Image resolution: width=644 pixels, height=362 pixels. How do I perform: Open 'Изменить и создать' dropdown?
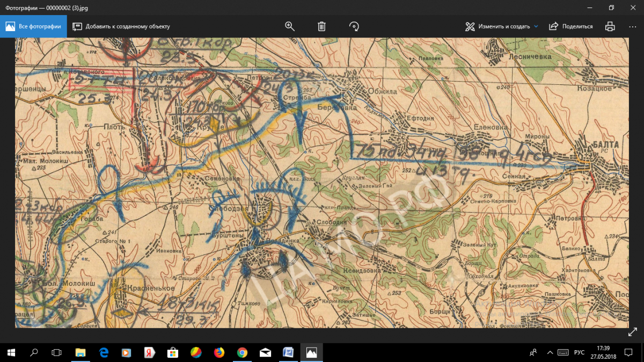tap(501, 26)
